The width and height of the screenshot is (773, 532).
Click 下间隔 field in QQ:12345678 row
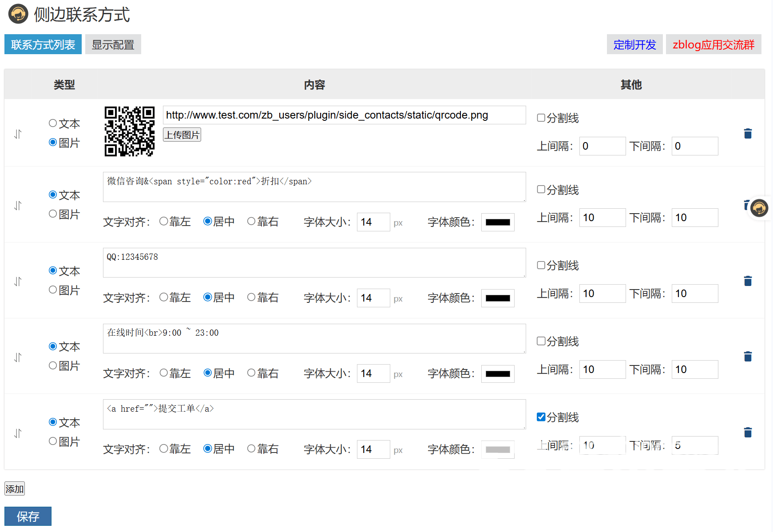click(695, 294)
